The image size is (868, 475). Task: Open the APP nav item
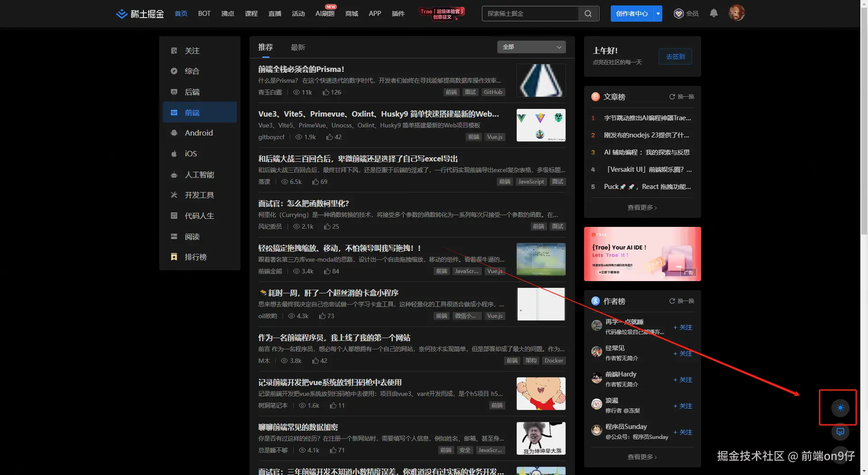tap(375, 14)
